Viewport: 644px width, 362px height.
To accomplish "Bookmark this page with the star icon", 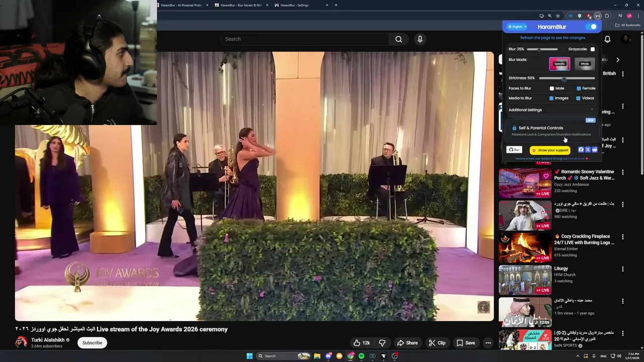I will [x=558, y=16].
